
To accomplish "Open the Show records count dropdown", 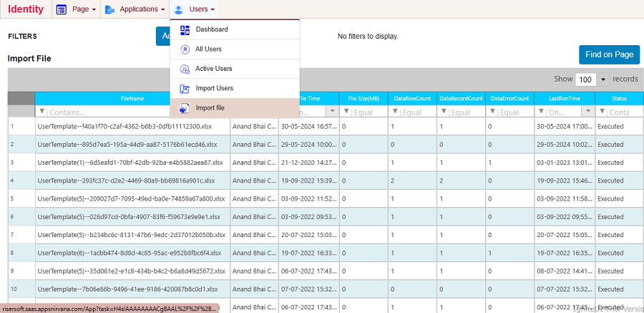I will click(603, 80).
